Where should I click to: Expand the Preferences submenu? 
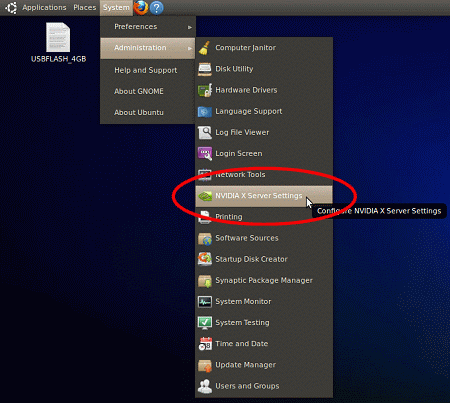(x=148, y=27)
